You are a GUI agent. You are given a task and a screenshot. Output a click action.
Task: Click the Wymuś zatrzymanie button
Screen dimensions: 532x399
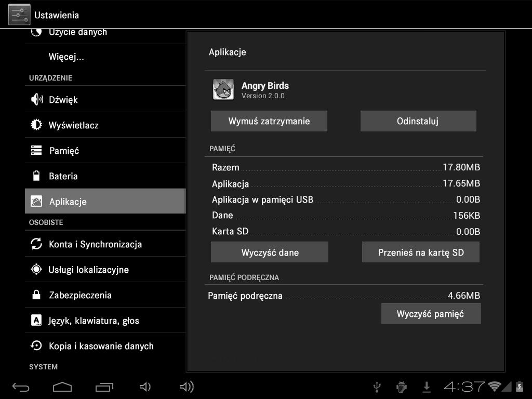click(269, 121)
